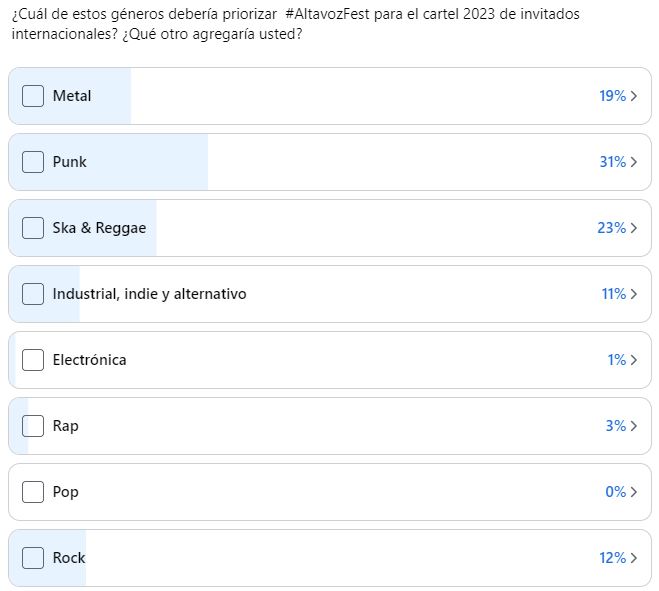Open the chevron beside 11% result
This screenshot has width=659, height=591.
[x=634, y=294]
